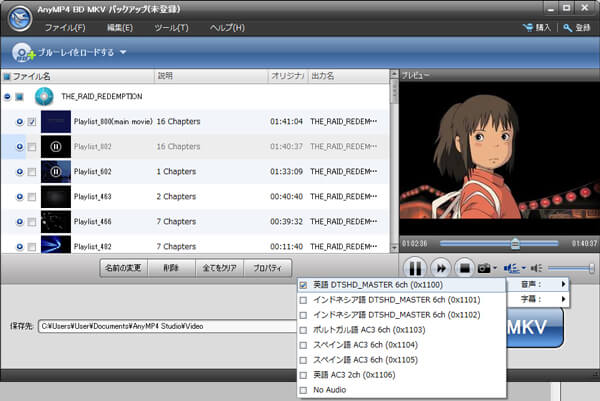Click the 購入 purchase cart link

click(537, 28)
